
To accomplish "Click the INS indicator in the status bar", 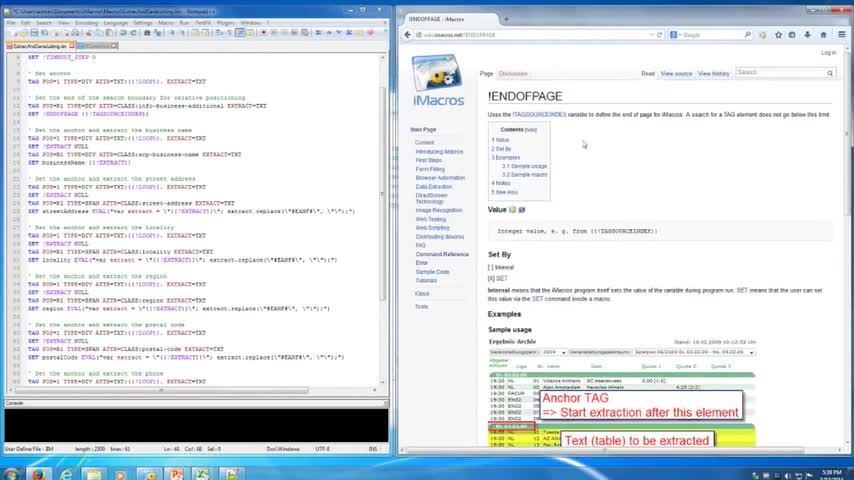I will coord(373,449).
